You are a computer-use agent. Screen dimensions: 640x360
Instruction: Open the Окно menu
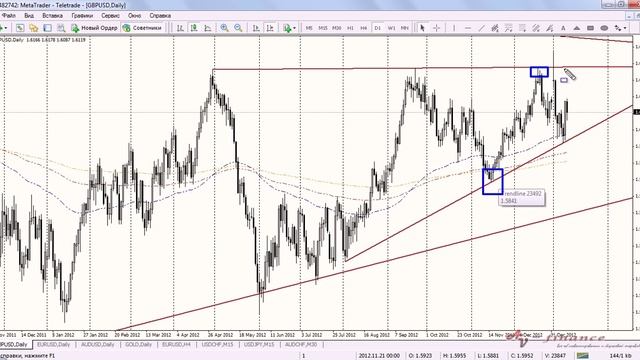tap(134, 16)
